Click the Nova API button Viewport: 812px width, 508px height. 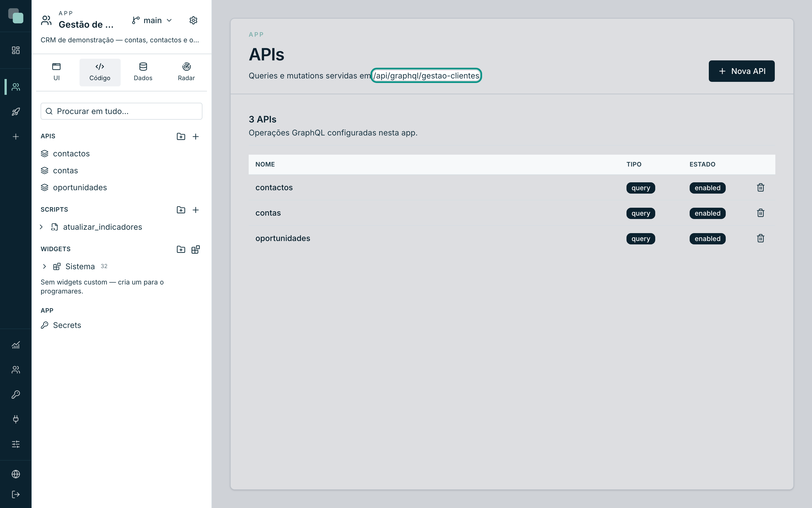pos(742,71)
